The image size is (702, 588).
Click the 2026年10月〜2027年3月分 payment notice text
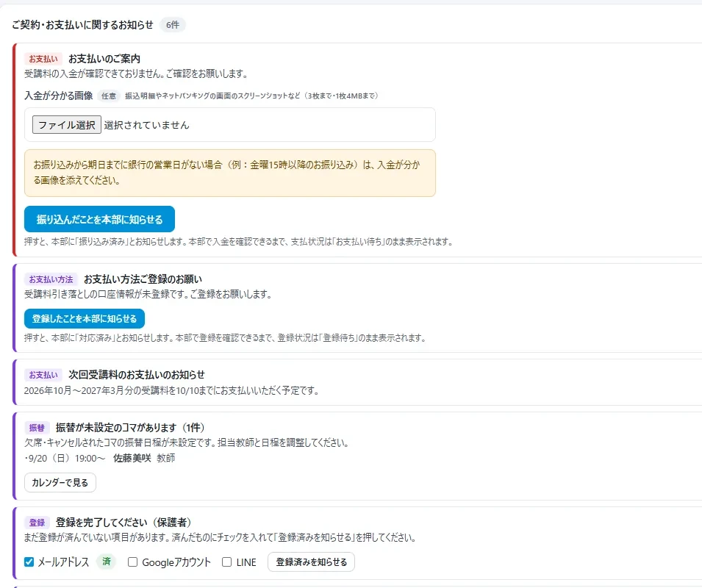171,391
